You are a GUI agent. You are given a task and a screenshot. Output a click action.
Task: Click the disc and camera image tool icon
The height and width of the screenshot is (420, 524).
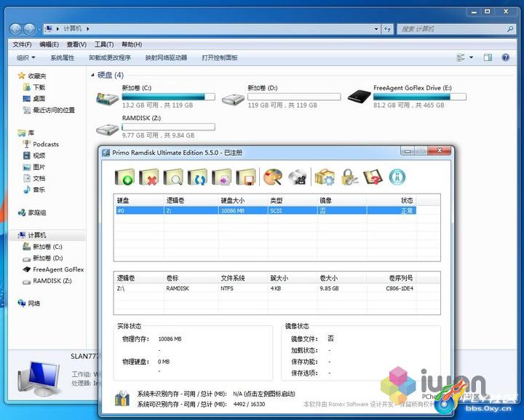click(298, 177)
